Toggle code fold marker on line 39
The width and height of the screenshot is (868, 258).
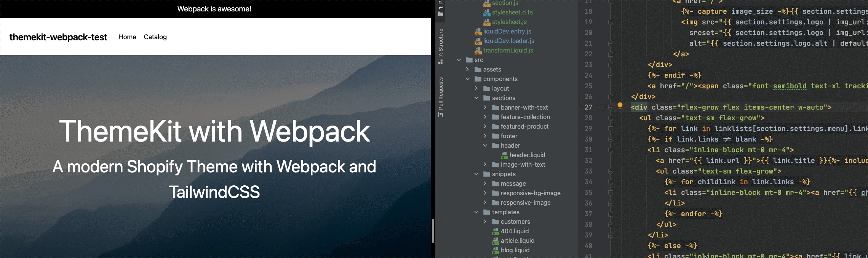(611, 235)
